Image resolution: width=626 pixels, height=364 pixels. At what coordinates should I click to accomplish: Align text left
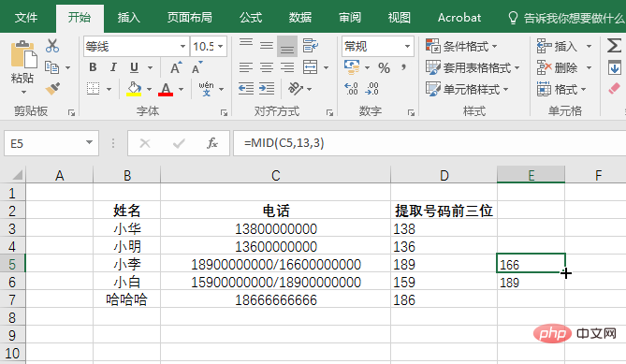[246, 67]
